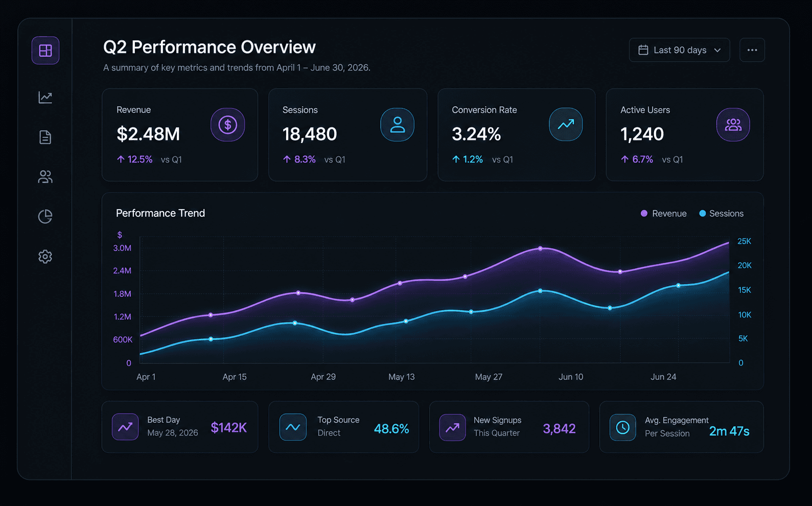812x506 pixels.
Task: Open the dashboard grid icon in sidebar
Action: 45,51
